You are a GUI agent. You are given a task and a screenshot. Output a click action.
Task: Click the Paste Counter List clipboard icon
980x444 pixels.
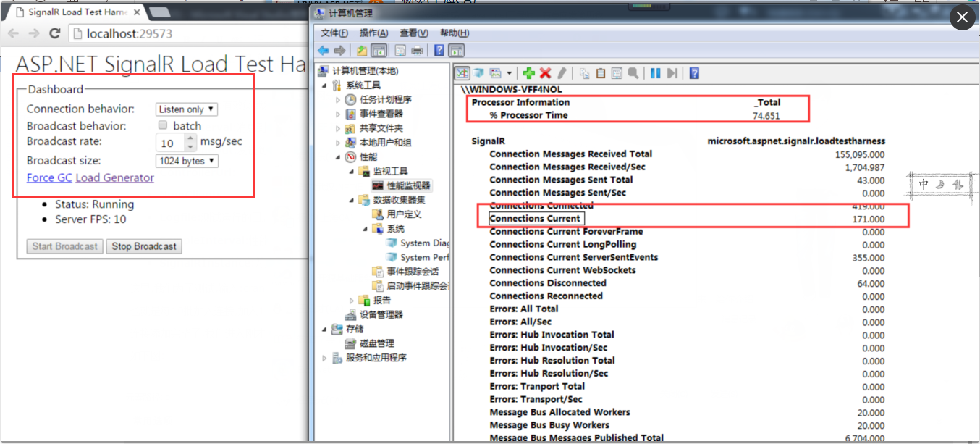601,73
